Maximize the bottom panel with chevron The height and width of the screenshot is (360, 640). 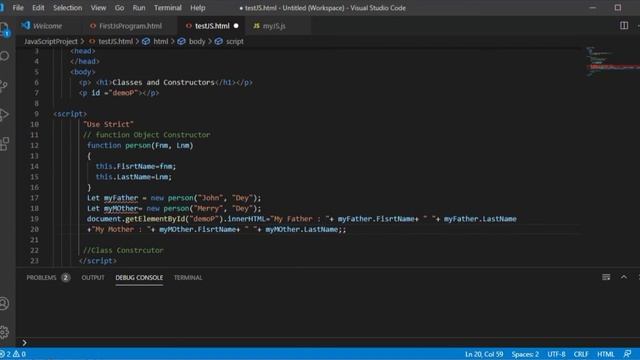[x=624, y=277]
